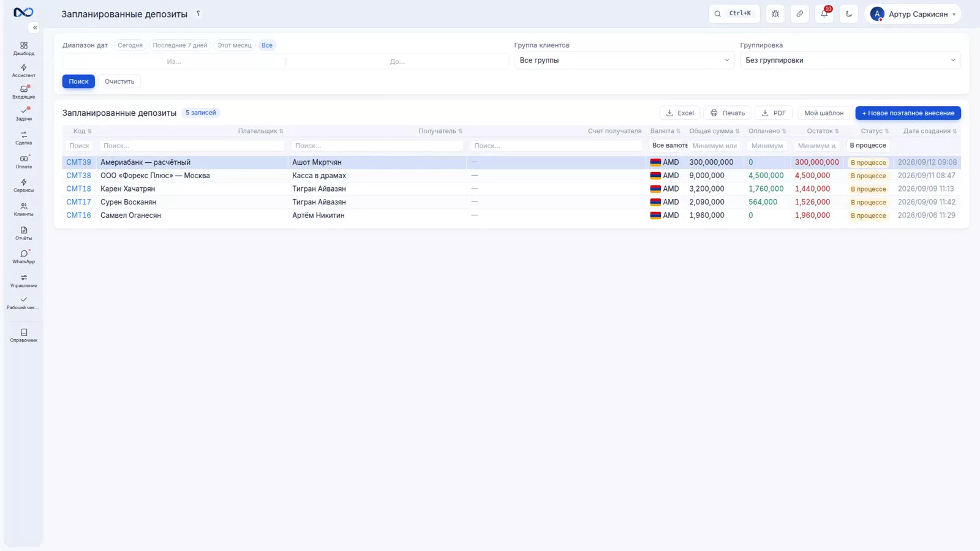Click the Печать button
Viewport: 980px width, 551px height.
727,113
